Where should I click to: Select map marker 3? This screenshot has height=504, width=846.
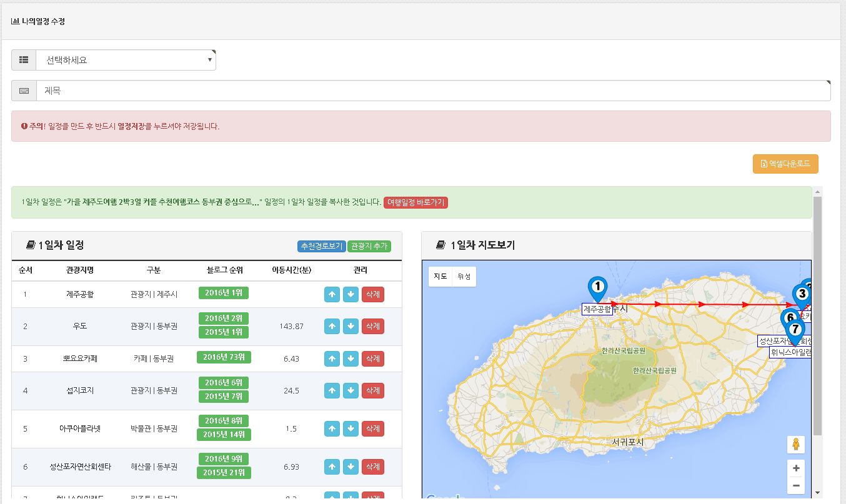coord(801,296)
